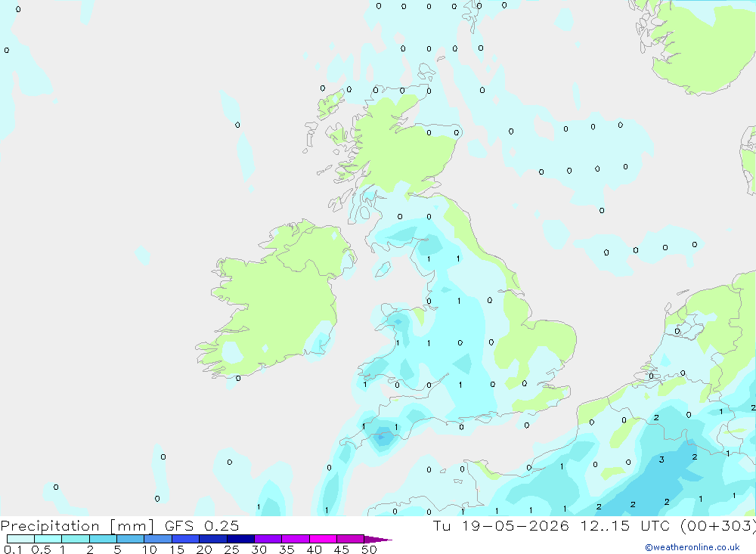Click the '40' legend scale label
This screenshot has height=554, width=756.
pos(314,549)
